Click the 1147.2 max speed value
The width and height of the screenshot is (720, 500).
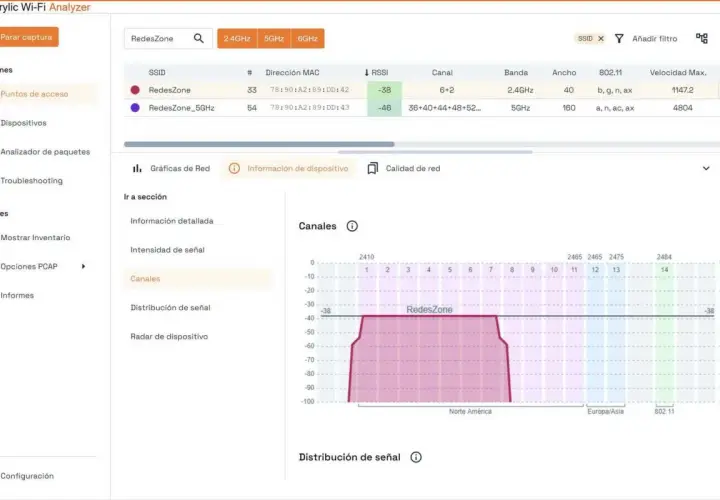tap(682, 90)
